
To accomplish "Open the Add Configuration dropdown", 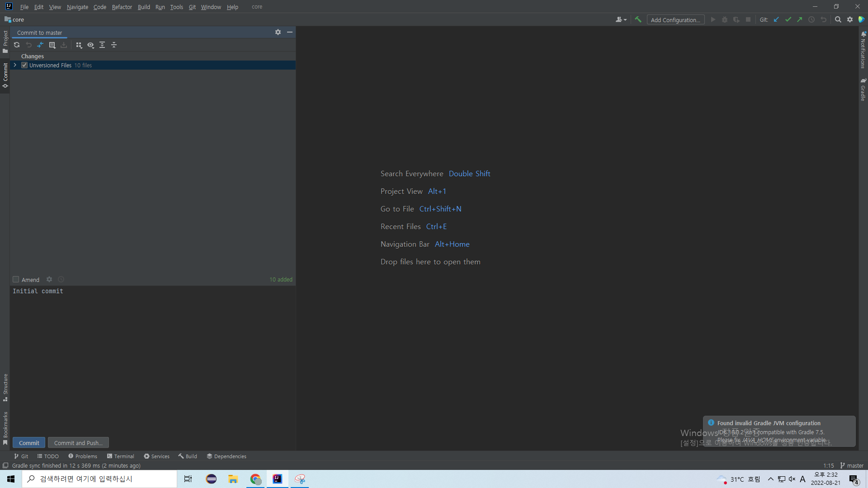I will [x=675, y=20].
